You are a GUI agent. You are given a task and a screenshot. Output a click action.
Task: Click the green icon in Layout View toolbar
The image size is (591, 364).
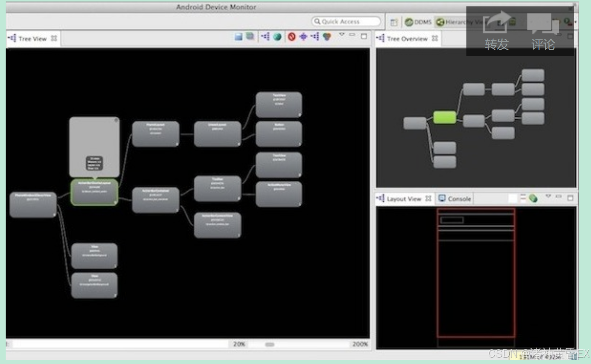tap(533, 198)
